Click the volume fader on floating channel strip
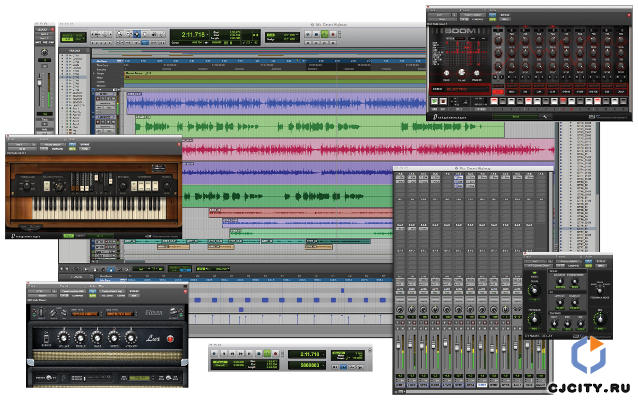The width and height of the screenshot is (638, 400). (x=40, y=83)
